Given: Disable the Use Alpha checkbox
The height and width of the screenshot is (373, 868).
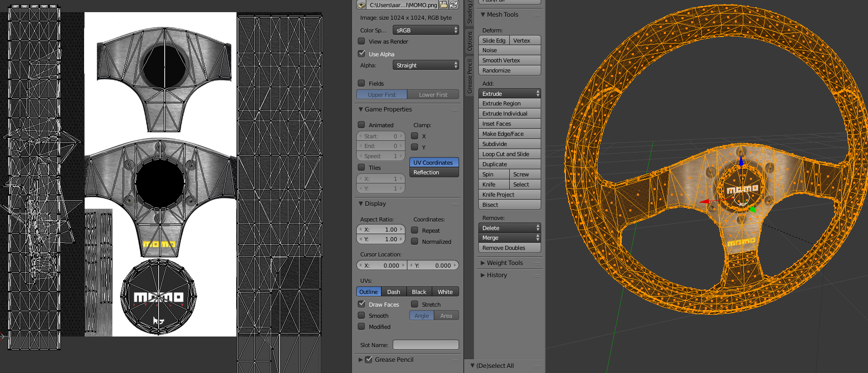Looking at the screenshot, I should tap(361, 54).
